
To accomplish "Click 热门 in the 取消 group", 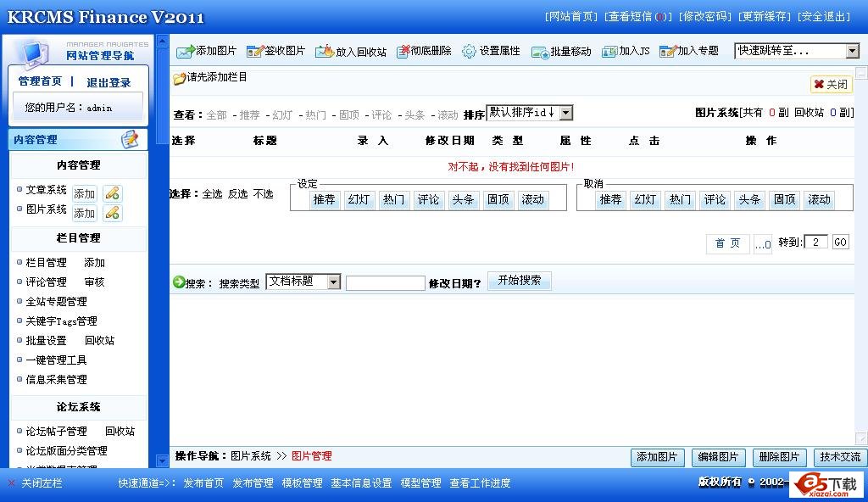I will coord(680,199).
